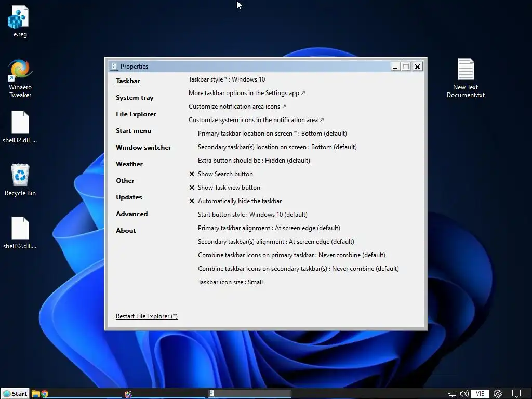Toggle Show Search button option
This screenshot has width=532, height=399.
[x=221, y=174]
